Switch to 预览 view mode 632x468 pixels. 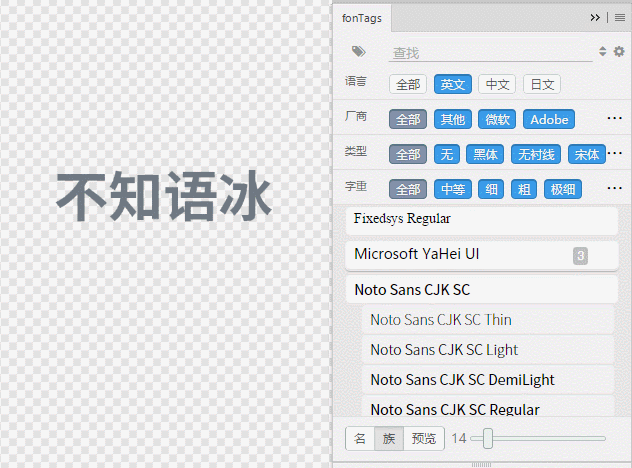click(x=424, y=438)
